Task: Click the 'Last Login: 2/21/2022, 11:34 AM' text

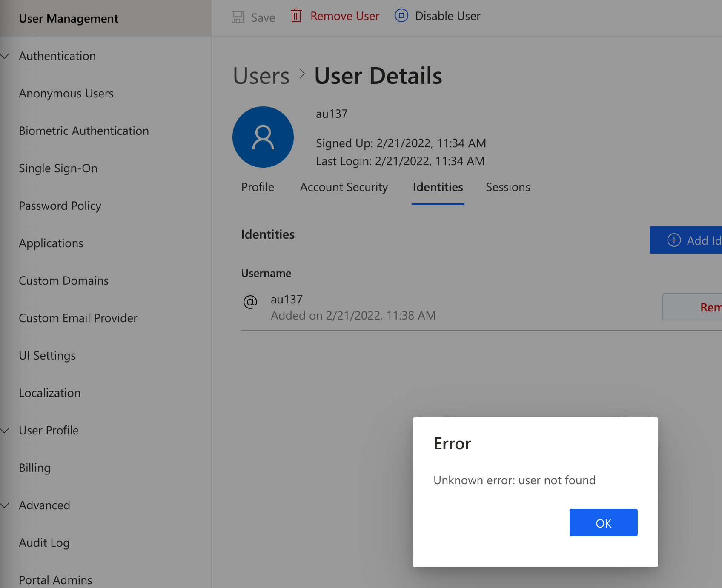Action: (400, 161)
